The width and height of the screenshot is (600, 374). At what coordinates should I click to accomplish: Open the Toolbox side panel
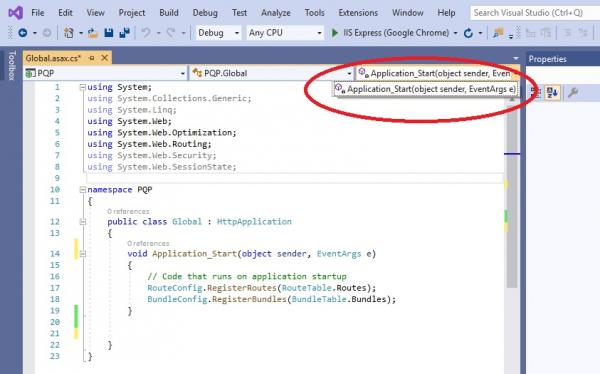point(11,65)
